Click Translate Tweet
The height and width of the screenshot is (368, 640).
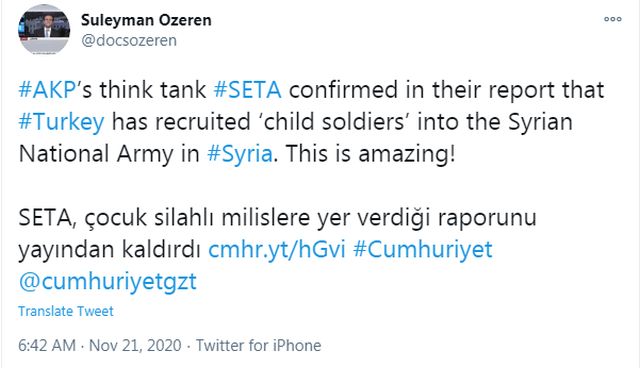click(66, 311)
